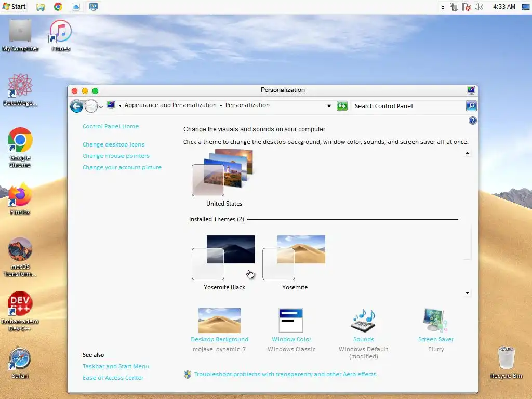Open Taskbar and Start Menu link
Screen dimensions: 532x399
point(116,366)
